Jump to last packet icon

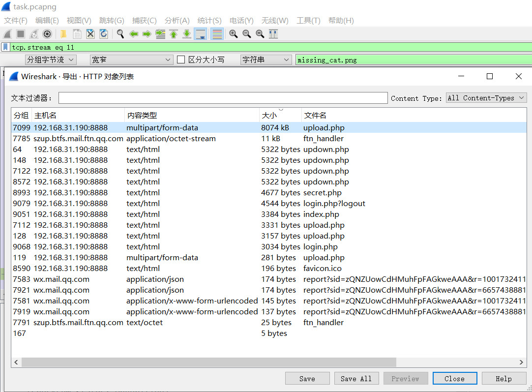(187, 34)
